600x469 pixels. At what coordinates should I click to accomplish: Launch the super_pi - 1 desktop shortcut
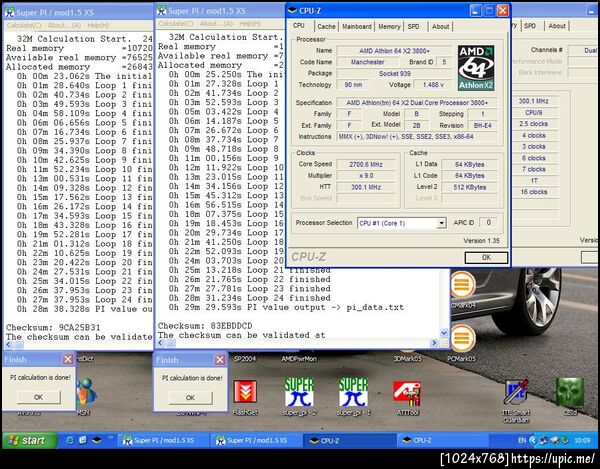352,391
